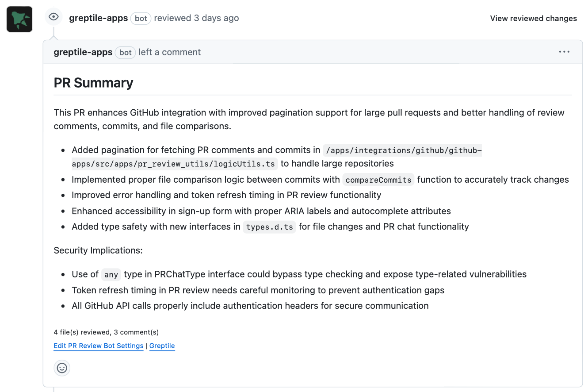Open the greptile-apps profile from the review header

click(x=98, y=18)
